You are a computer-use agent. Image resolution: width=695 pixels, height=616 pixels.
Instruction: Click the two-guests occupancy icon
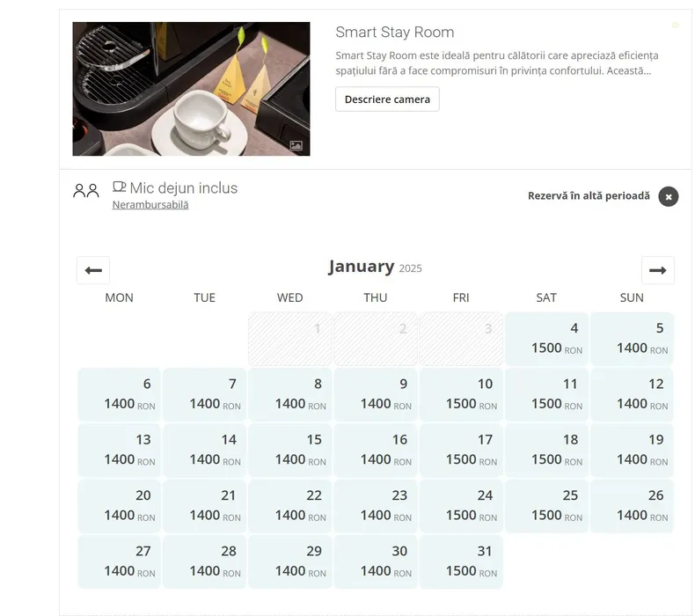(86, 190)
